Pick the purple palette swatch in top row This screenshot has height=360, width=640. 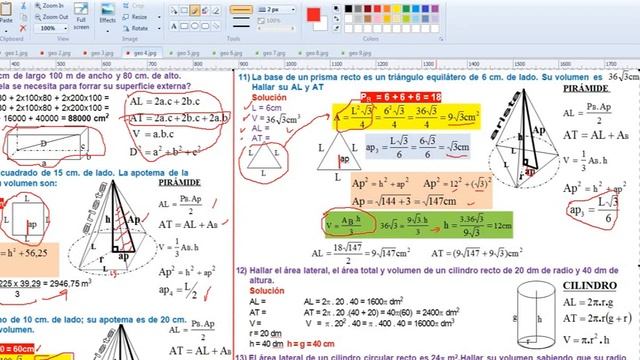click(435, 9)
